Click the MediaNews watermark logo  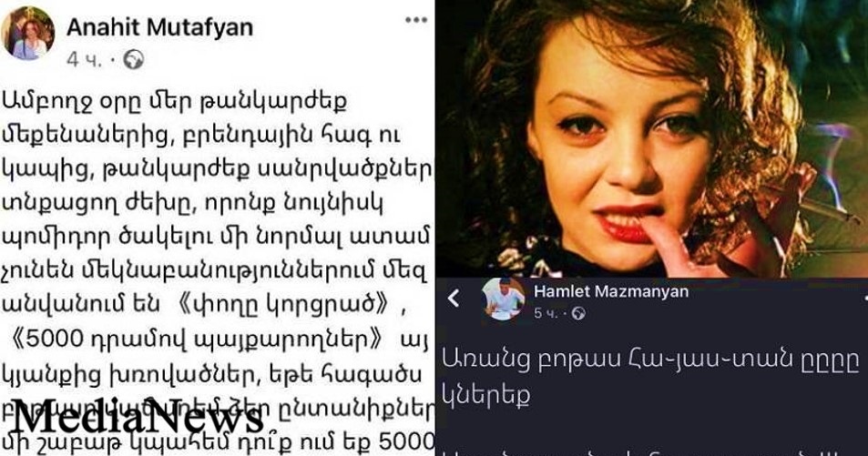138,416
